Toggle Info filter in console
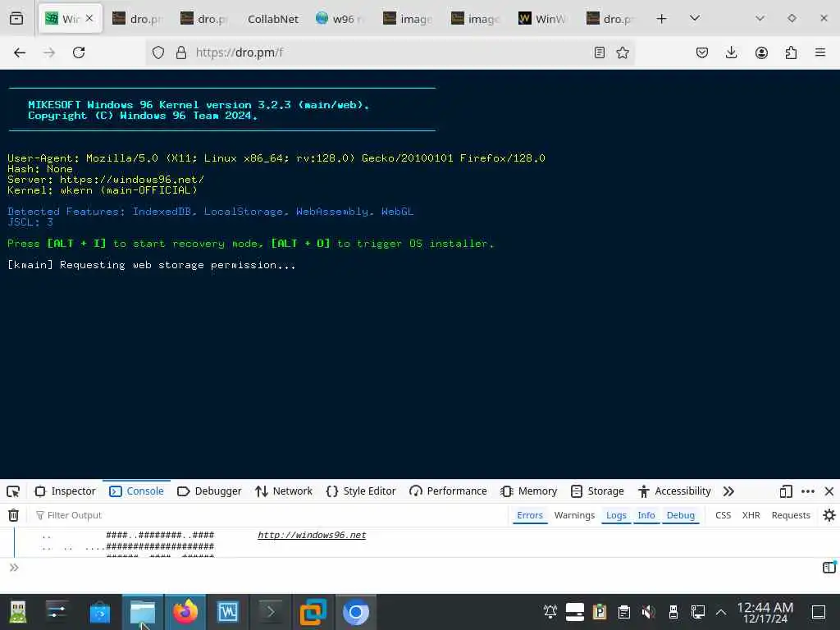The height and width of the screenshot is (630, 840). coord(646,515)
